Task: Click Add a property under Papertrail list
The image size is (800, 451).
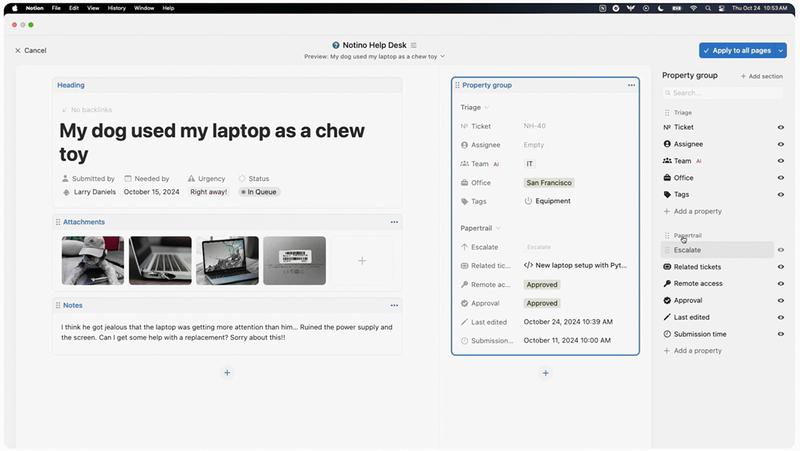Action: click(x=692, y=350)
